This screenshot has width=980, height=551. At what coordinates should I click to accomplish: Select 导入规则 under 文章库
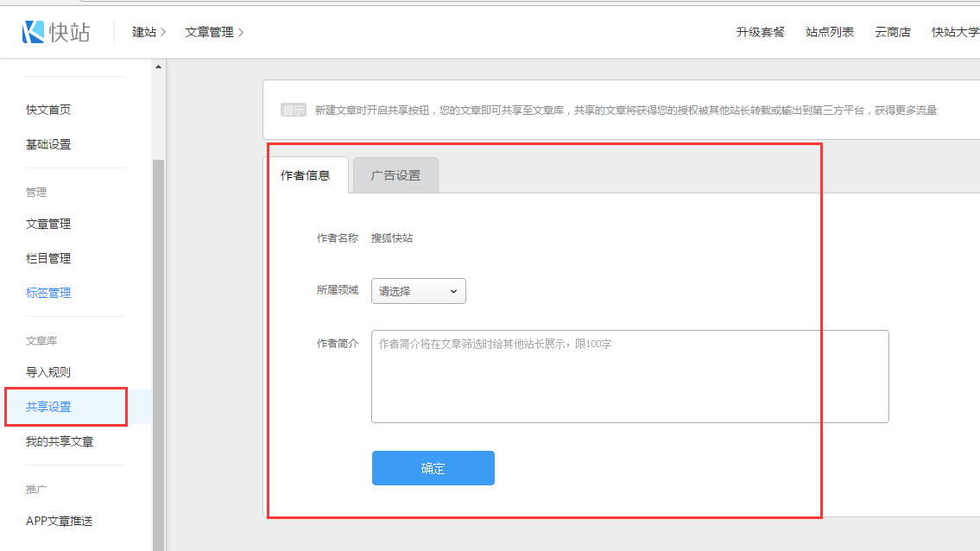48,372
